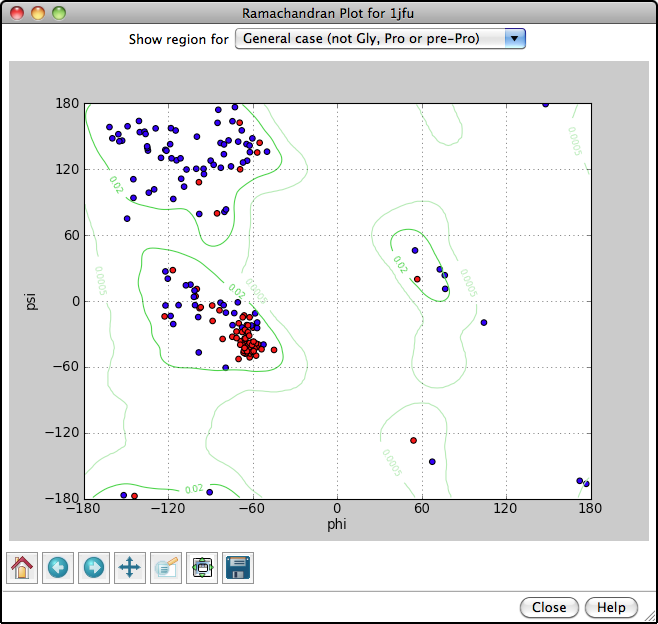
Task: Go forward to next plot view
Action: (x=94, y=568)
